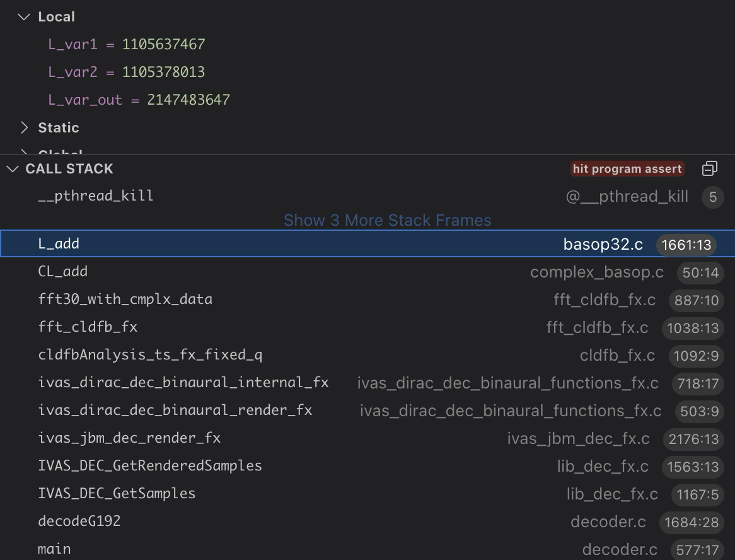Select the L_add stack frame

coord(59,244)
